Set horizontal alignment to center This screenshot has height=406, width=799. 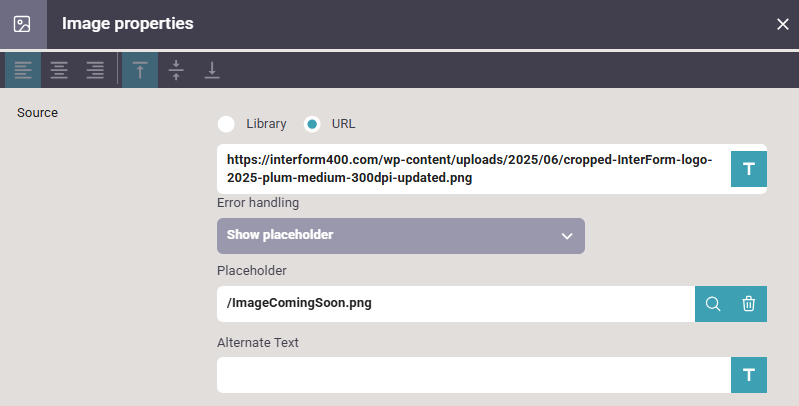(x=59, y=70)
